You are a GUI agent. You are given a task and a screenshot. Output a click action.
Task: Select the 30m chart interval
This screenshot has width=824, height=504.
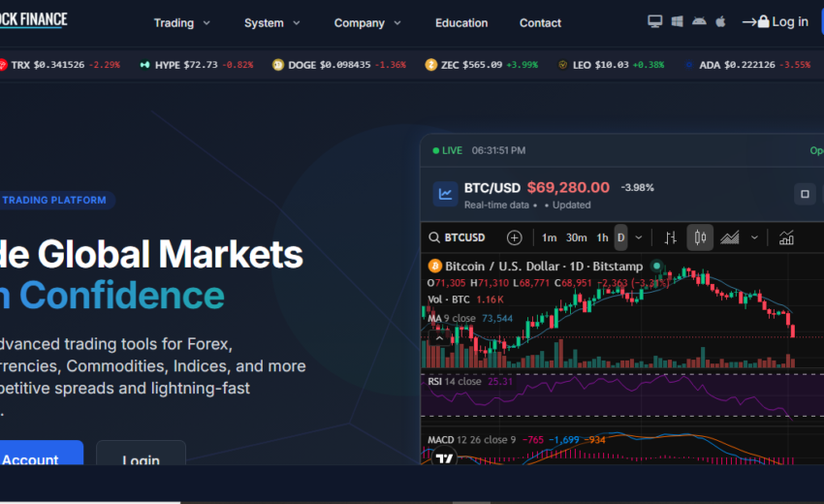coord(577,238)
